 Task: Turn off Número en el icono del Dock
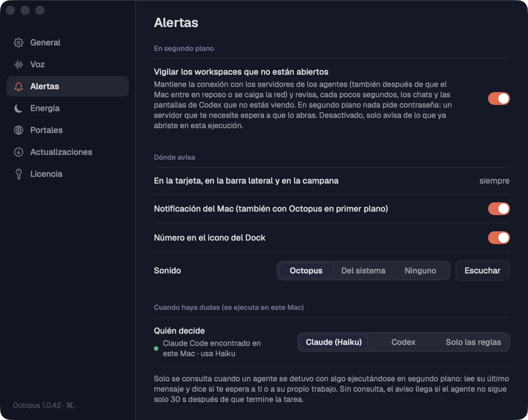point(499,238)
